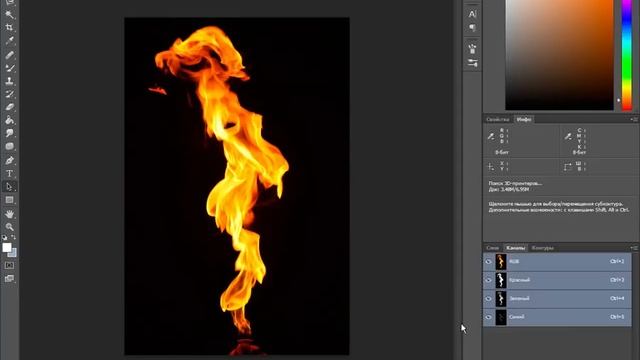640x360 pixels.
Task: Select the Зеленый channel name
Action: pos(519,298)
